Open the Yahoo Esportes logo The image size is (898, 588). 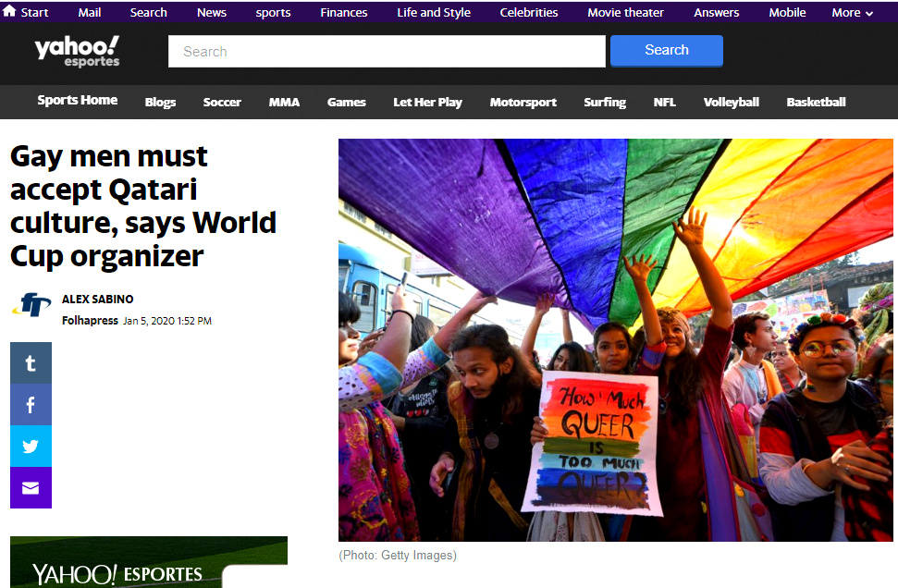(x=78, y=51)
